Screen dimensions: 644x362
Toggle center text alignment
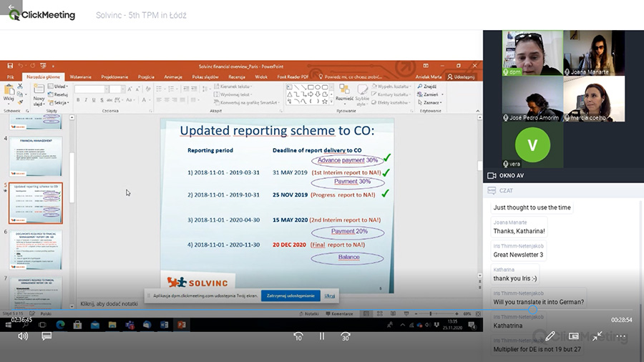(167, 99)
